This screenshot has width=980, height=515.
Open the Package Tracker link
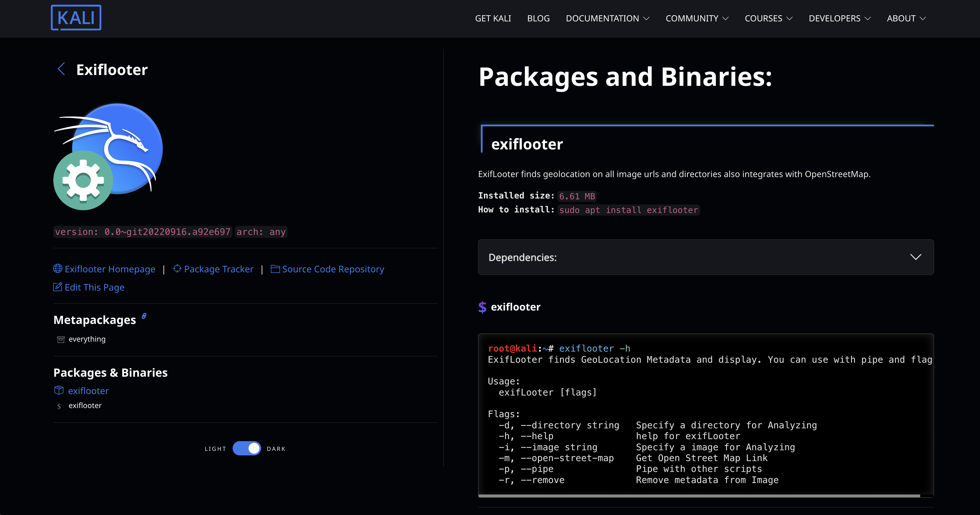pos(219,269)
